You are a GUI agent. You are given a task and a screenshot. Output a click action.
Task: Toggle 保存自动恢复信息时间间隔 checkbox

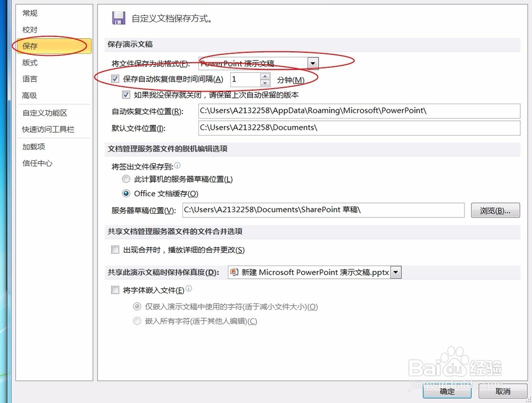tap(115, 79)
